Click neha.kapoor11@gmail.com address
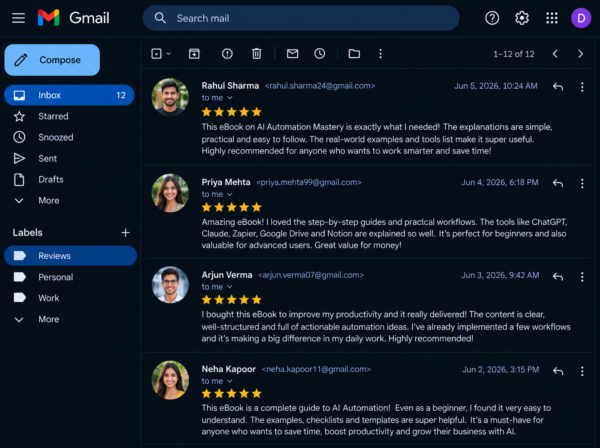This screenshot has height=448, width=600. click(316, 369)
